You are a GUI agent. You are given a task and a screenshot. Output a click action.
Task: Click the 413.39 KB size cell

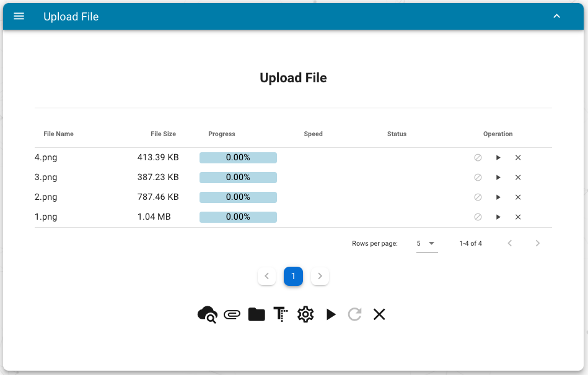tap(158, 157)
